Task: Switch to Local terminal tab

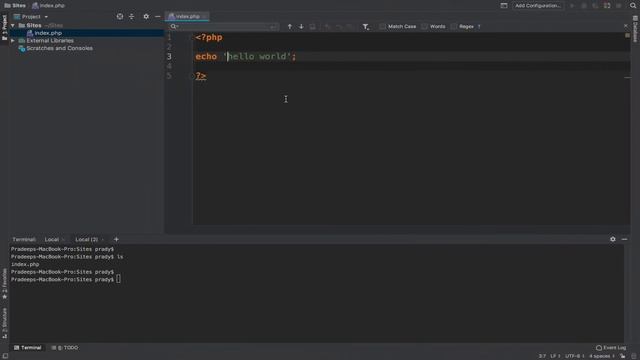Action: [x=52, y=240]
